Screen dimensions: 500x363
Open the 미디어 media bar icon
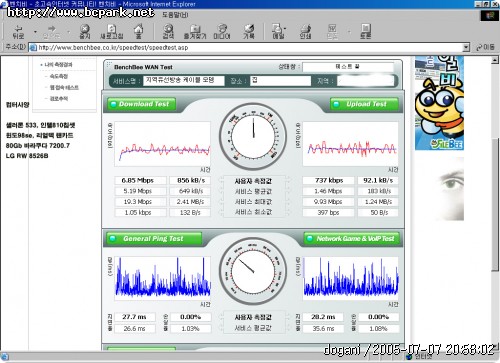222,32
